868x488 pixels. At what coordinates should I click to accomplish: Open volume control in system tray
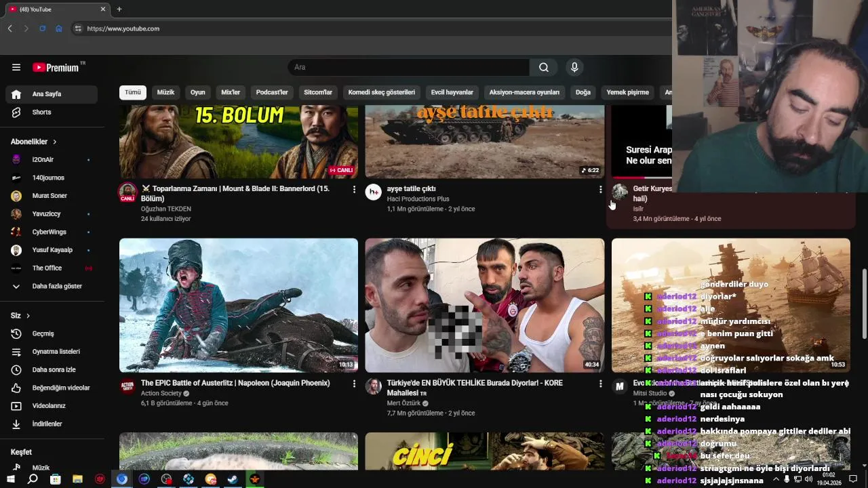point(808,479)
